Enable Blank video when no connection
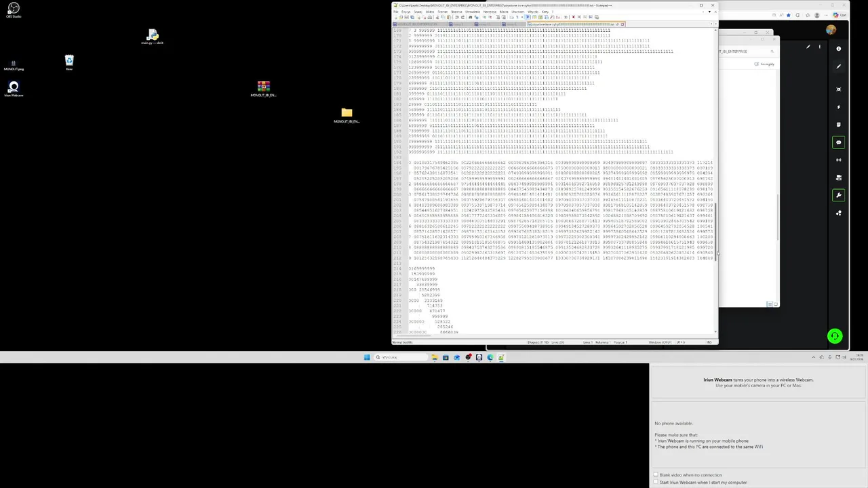Viewport: 868px width, 488px height. [656, 475]
